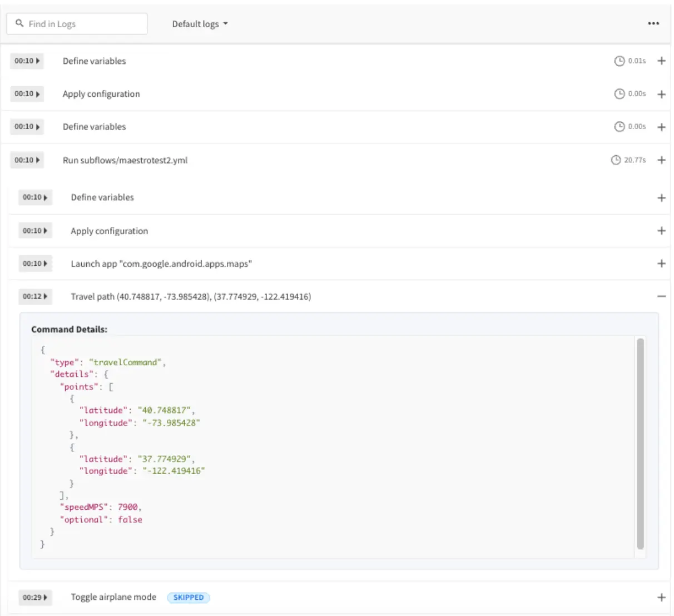Focus the Find in Logs search field
This screenshot has height=616, width=674.
point(83,24)
